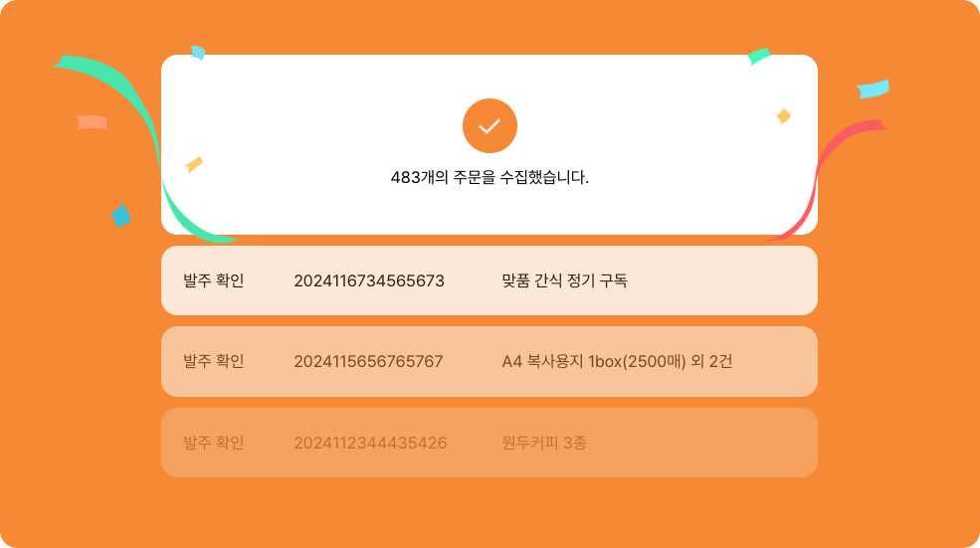Click 발주 확인 on the A4 복사용지 row
This screenshot has width=980, height=548.
(213, 361)
